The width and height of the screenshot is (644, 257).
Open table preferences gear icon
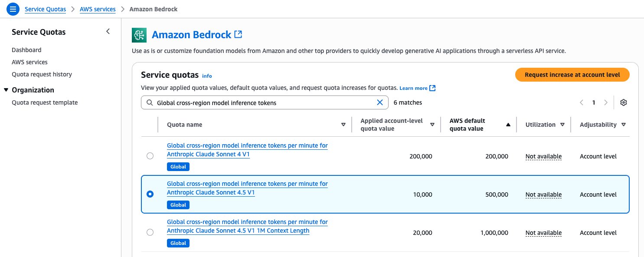624,102
